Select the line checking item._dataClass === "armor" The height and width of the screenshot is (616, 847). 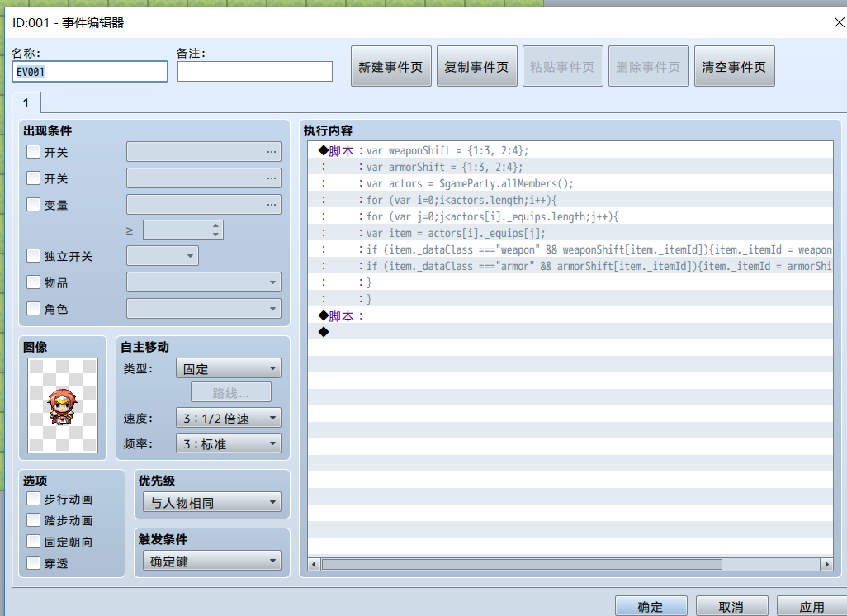[570, 266]
